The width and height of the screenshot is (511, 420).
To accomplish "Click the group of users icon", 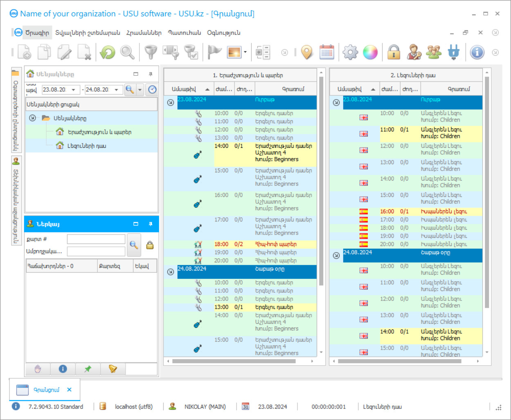I will (434, 52).
